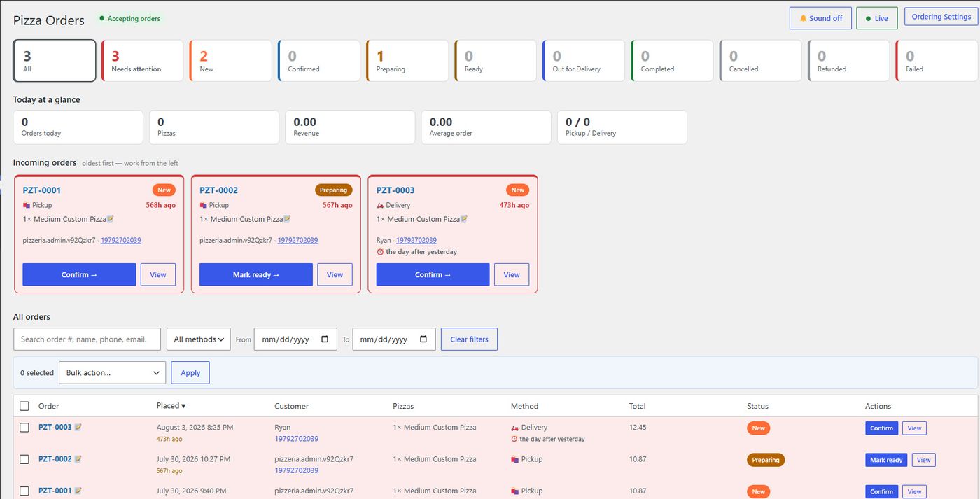Confirm order on PZT-0003 card
This screenshot has width=980, height=499.
(433, 274)
